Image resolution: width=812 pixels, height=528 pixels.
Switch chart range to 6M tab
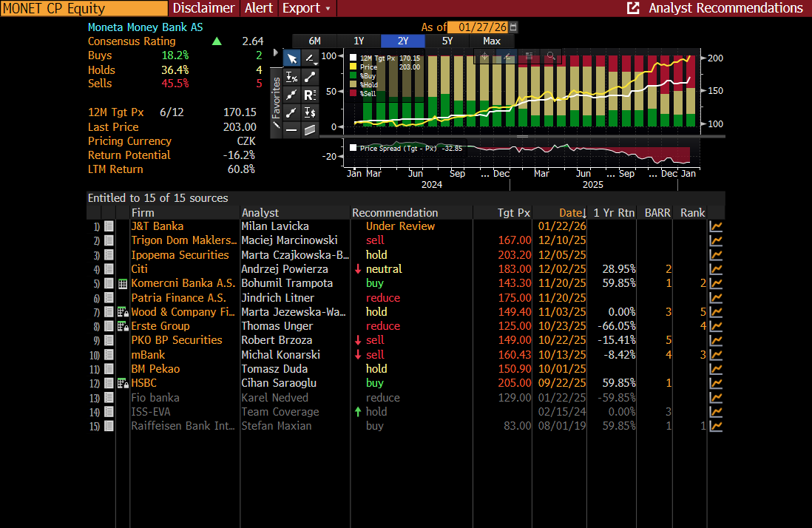[315, 41]
